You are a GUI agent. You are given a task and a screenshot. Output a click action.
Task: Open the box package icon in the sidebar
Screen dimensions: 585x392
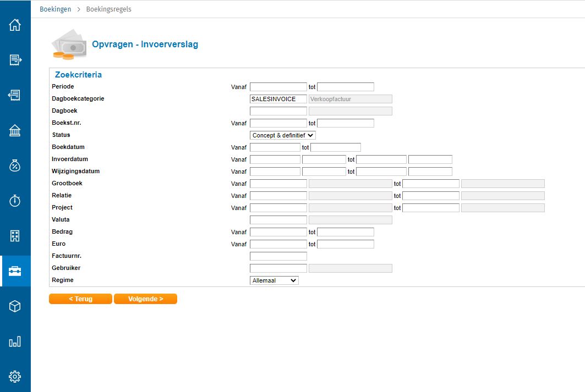[x=15, y=306]
